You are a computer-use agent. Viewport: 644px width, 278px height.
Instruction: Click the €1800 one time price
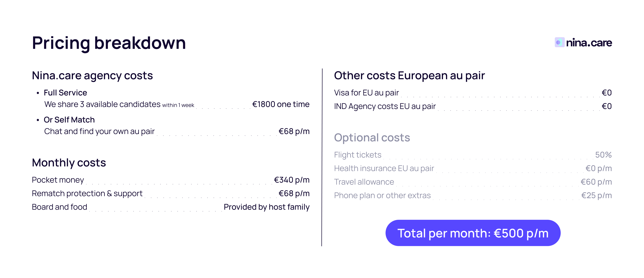click(x=281, y=104)
